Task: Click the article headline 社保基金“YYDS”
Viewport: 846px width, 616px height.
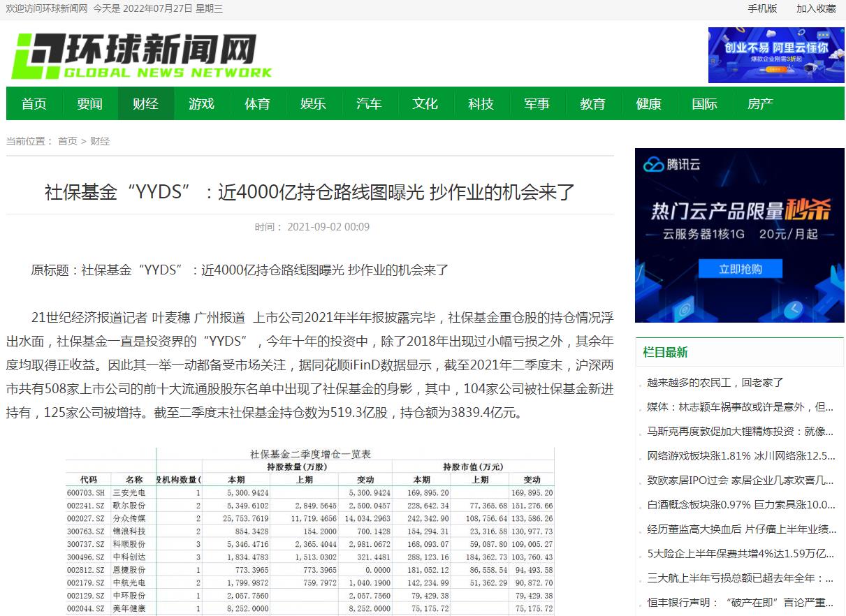Action: pos(309,192)
